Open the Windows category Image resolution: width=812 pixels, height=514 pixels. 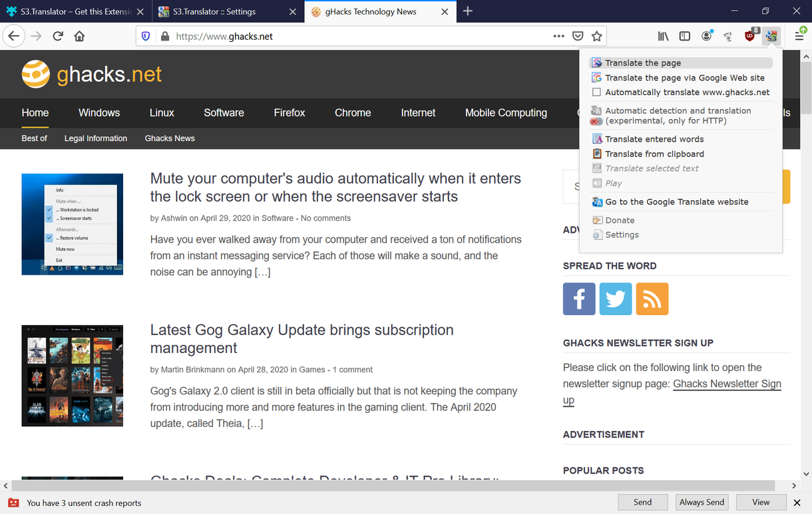click(99, 113)
